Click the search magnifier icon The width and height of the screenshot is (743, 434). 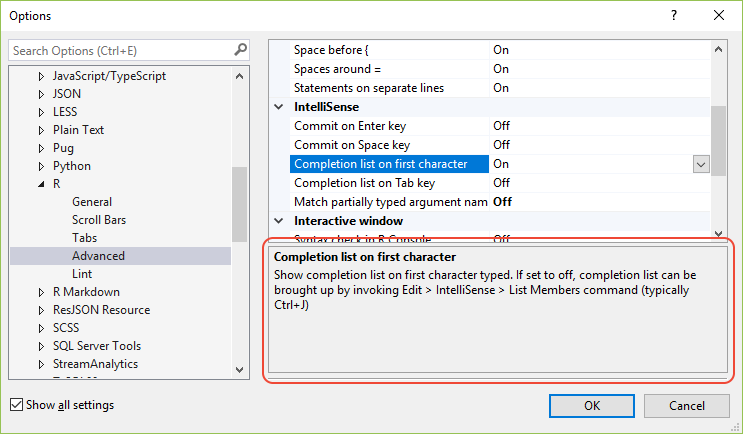(240, 49)
